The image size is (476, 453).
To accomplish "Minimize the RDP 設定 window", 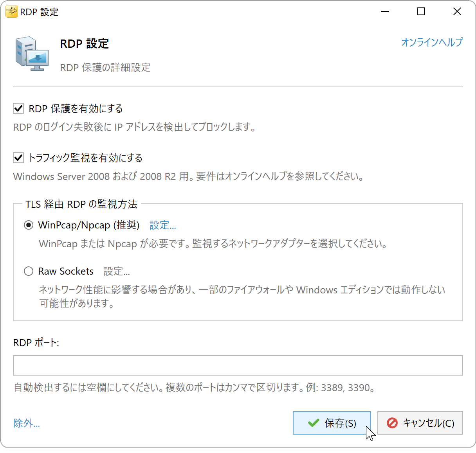I will pos(385,12).
